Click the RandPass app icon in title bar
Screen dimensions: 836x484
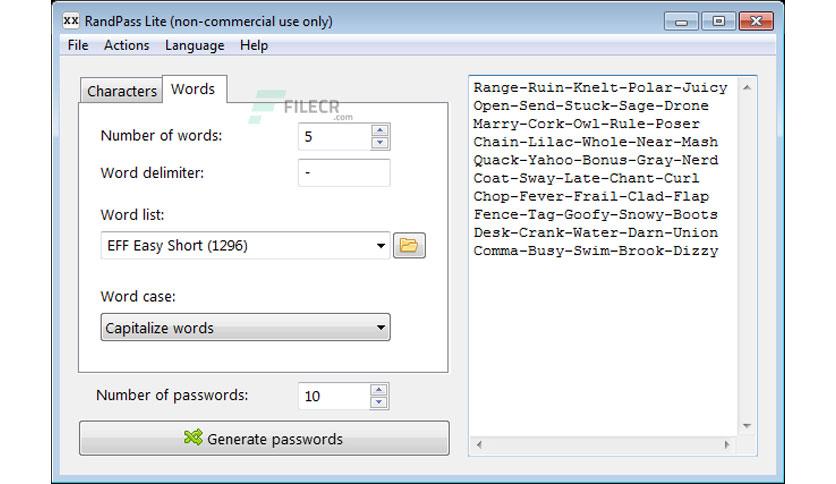pos(71,21)
